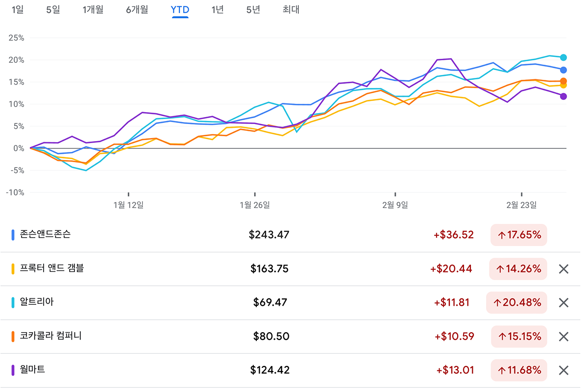Viewport: 588px width, 391px height.
Task: Remove 코카콜라 컴퍼니 from comparison
Action: coord(563,337)
